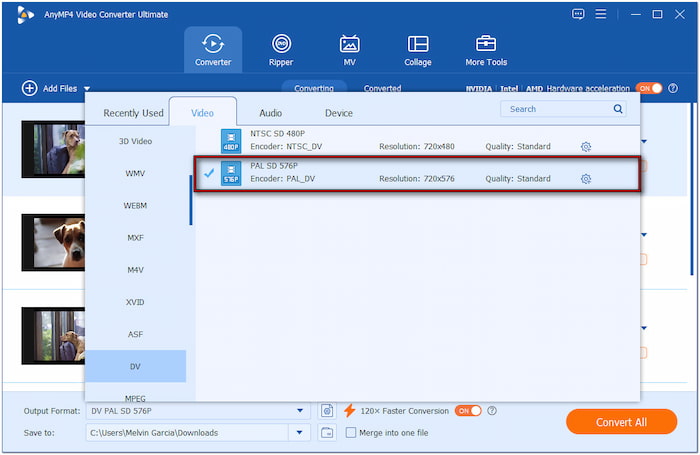Select the Audio format tab
This screenshot has width=700, height=455.
pyautogui.click(x=271, y=113)
